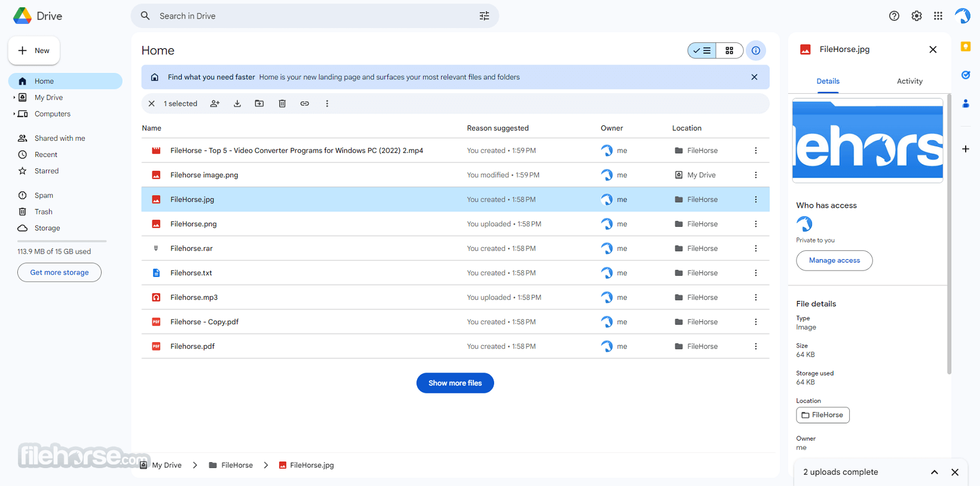This screenshot has width=980, height=486.
Task: Open FileHorse location chip in file details
Action: coord(822,415)
